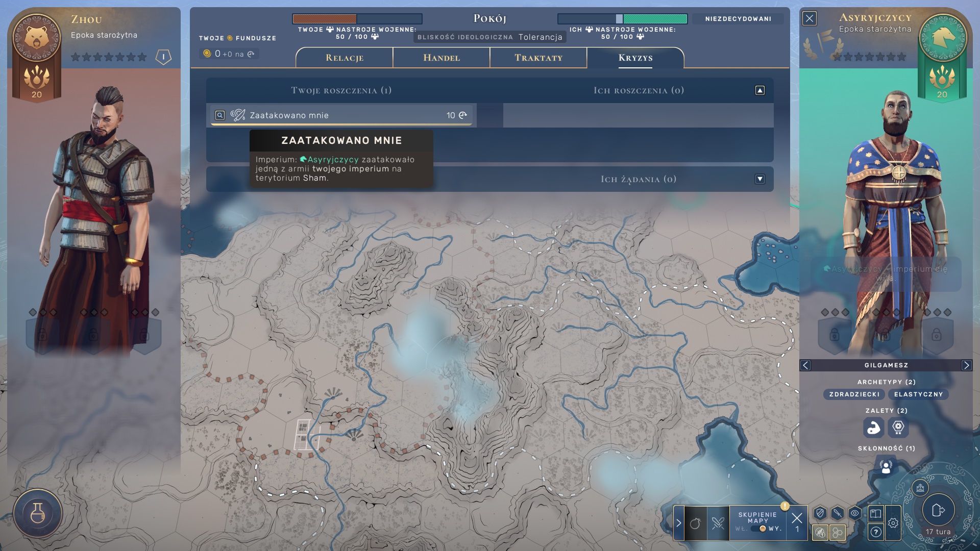Click the Twoje fundusze money value
The width and height of the screenshot is (980, 551).
coord(229,54)
